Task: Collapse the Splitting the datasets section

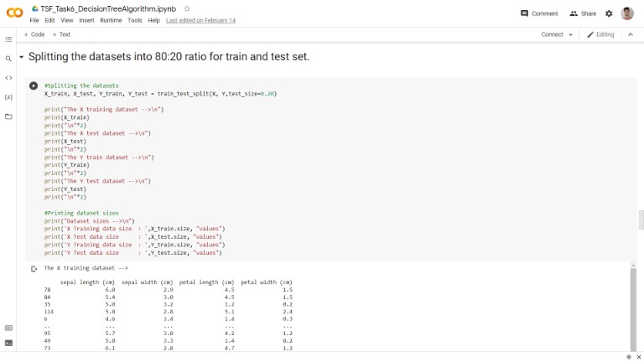Action: (21, 57)
